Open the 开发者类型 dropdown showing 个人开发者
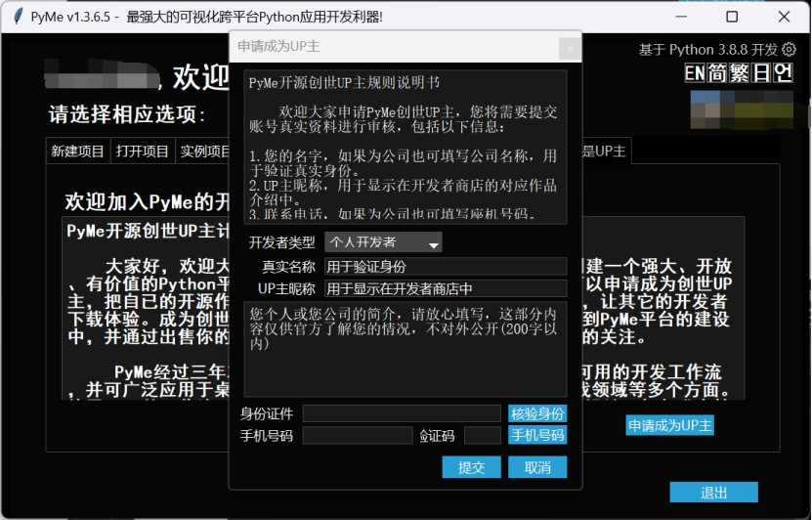This screenshot has height=520, width=812. click(383, 241)
